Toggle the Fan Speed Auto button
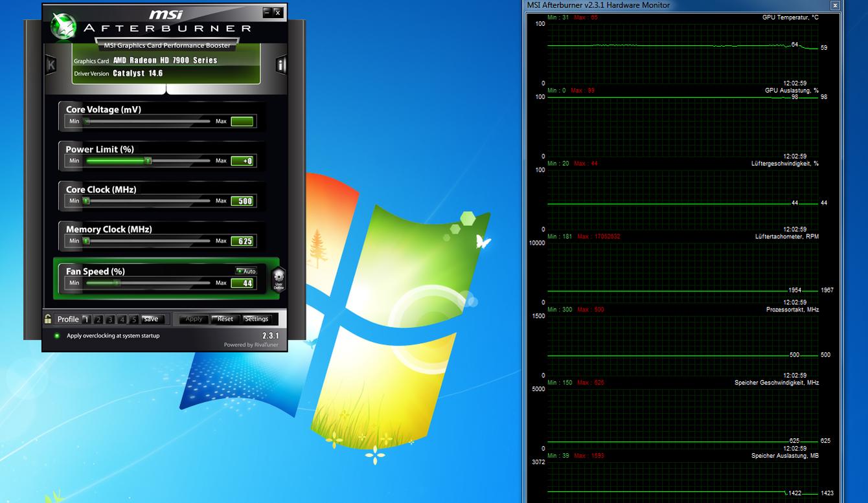Screen dimensions: 868x503 tap(246, 271)
